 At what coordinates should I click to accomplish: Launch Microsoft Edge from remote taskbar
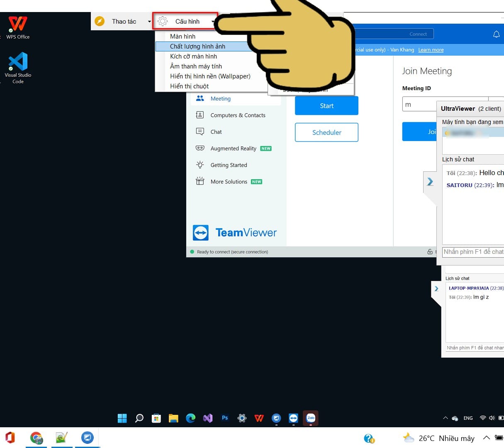pyautogui.click(x=190, y=418)
